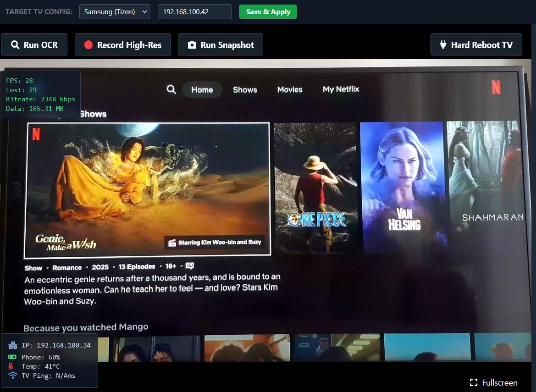Switch to the Shows tab

tap(245, 90)
